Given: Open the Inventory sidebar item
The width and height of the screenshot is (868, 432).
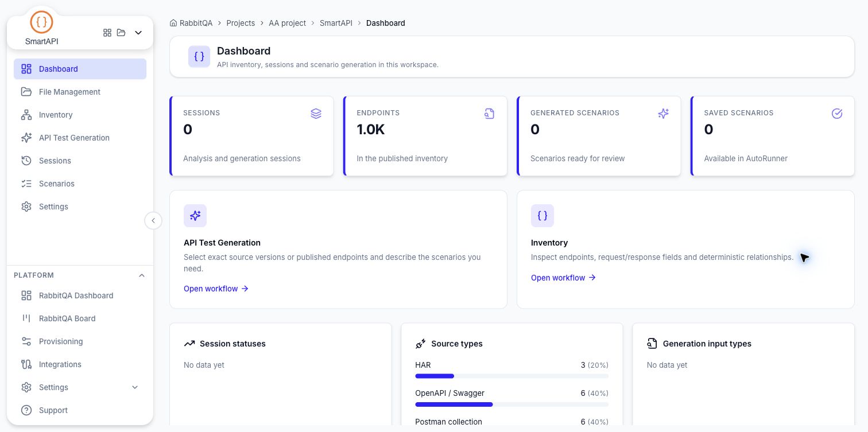Looking at the screenshot, I should pyautogui.click(x=80, y=115).
